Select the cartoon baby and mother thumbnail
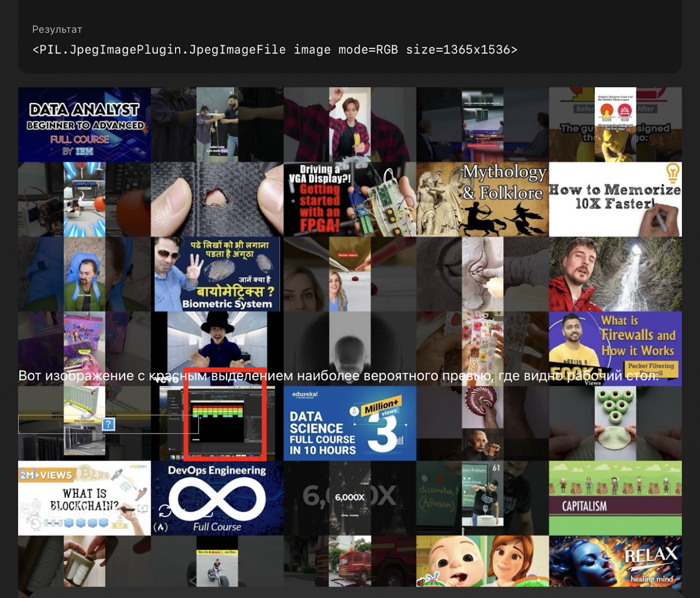 pos(483,561)
